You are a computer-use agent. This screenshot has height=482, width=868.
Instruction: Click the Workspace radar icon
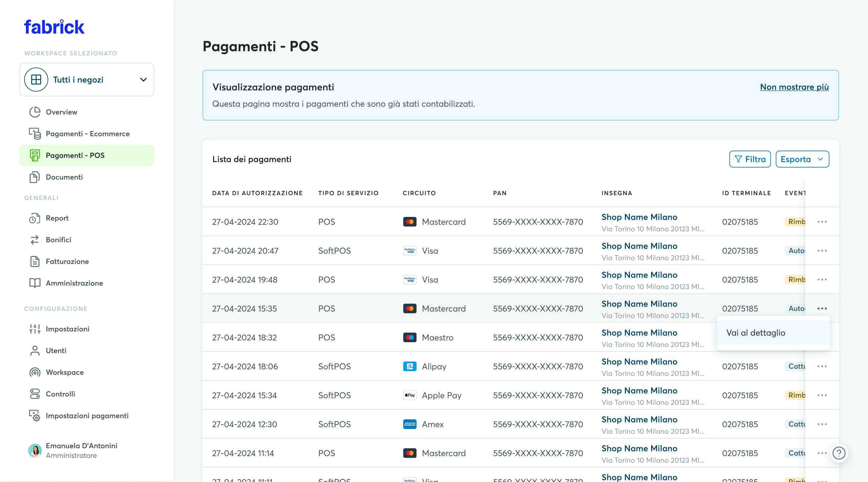pyautogui.click(x=35, y=372)
